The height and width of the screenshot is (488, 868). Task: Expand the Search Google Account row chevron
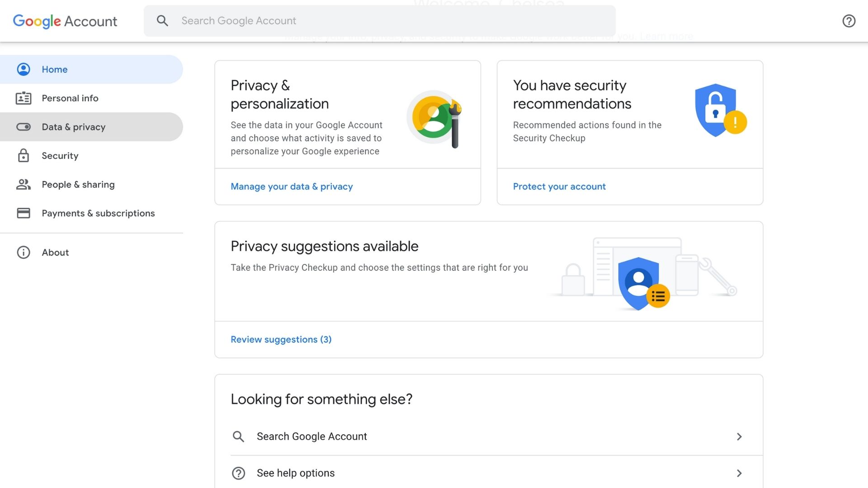click(739, 436)
